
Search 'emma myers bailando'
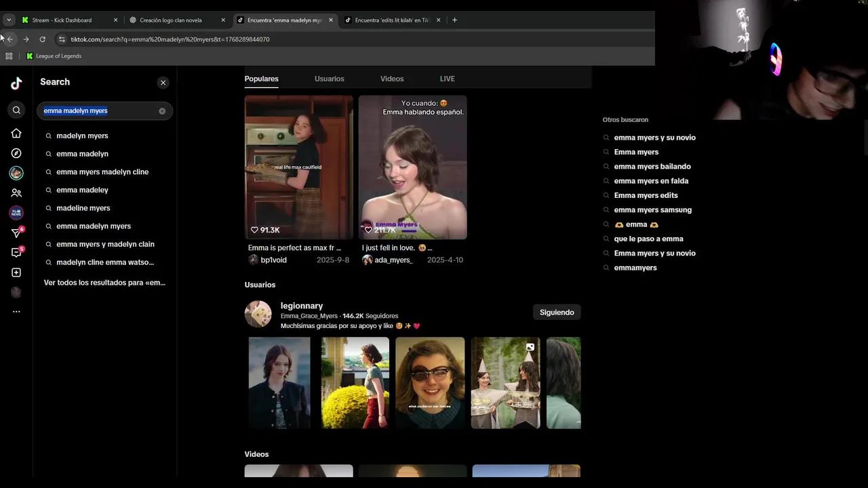point(652,167)
